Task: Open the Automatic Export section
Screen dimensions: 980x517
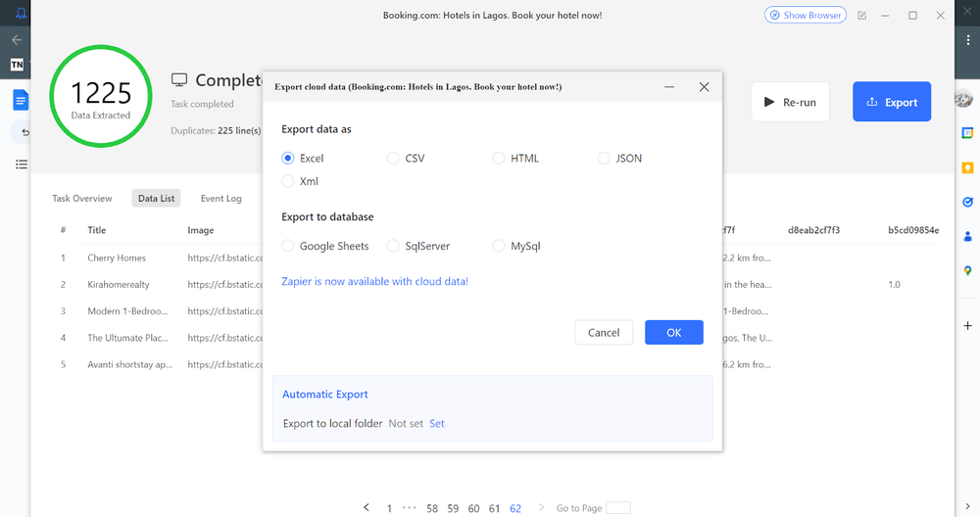Action: (x=325, y=395)
